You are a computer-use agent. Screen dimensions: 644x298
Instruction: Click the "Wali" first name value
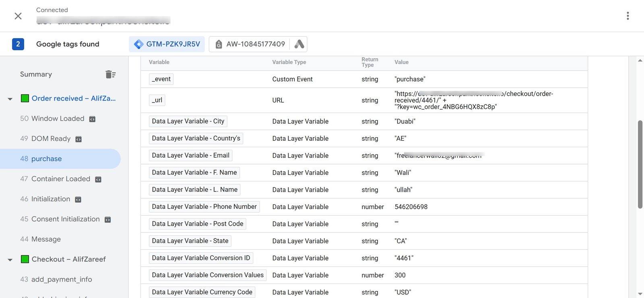coord(403,173)
